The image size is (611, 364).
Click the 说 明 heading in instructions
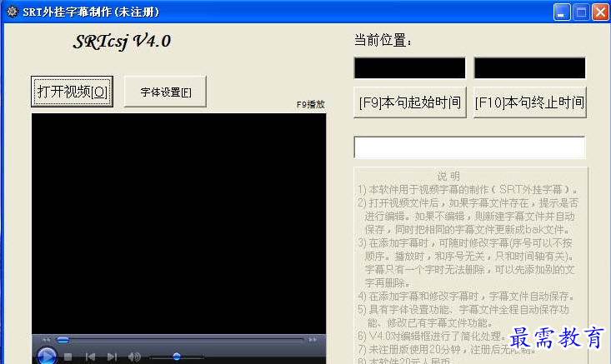[448, 177]
